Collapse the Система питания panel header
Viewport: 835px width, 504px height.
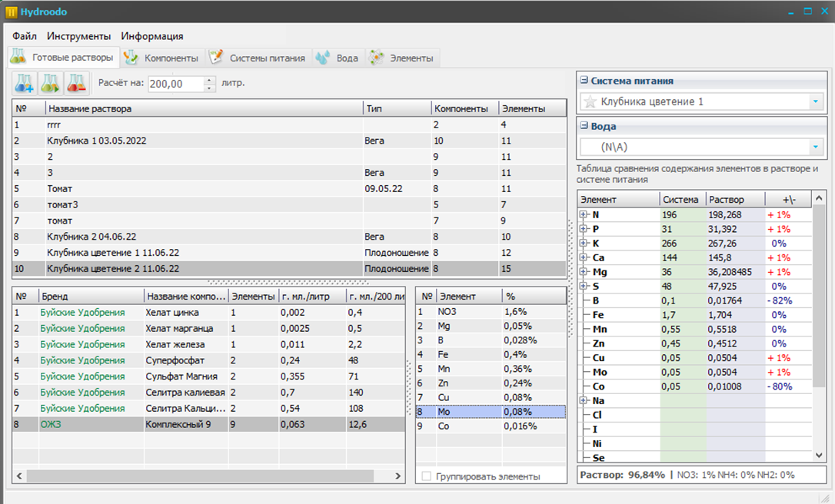coord(584,81)
